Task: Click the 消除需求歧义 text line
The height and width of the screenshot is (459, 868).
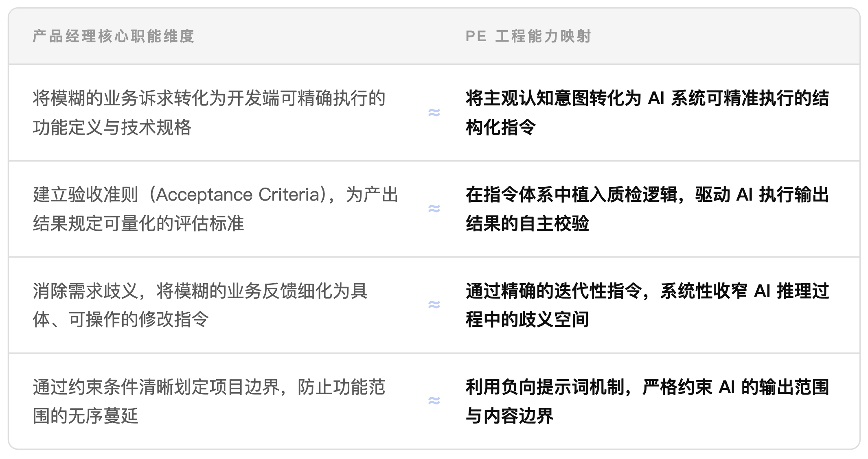Action: [200, 291]
